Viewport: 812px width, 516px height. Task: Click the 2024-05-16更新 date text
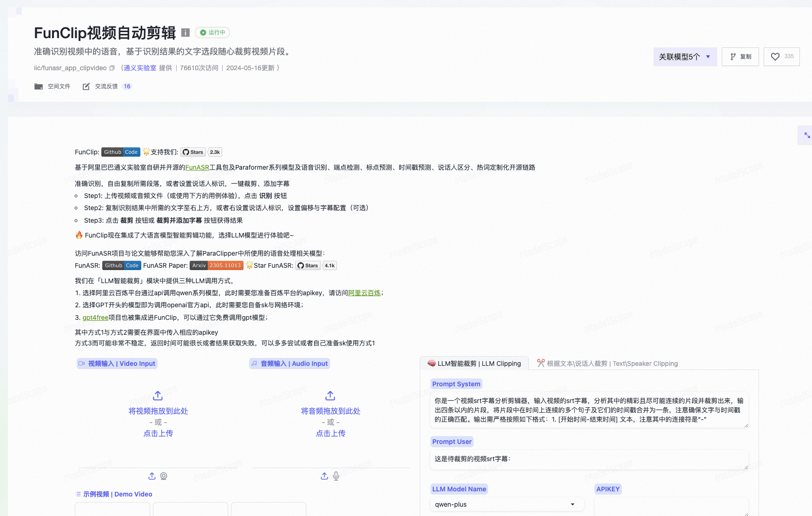coord(251,68)
